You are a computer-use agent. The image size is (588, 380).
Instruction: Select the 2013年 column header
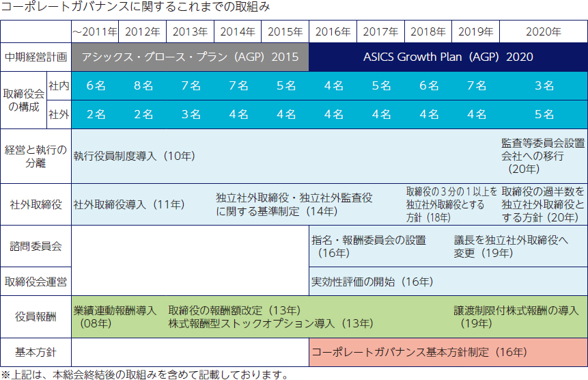coord(190,31)
